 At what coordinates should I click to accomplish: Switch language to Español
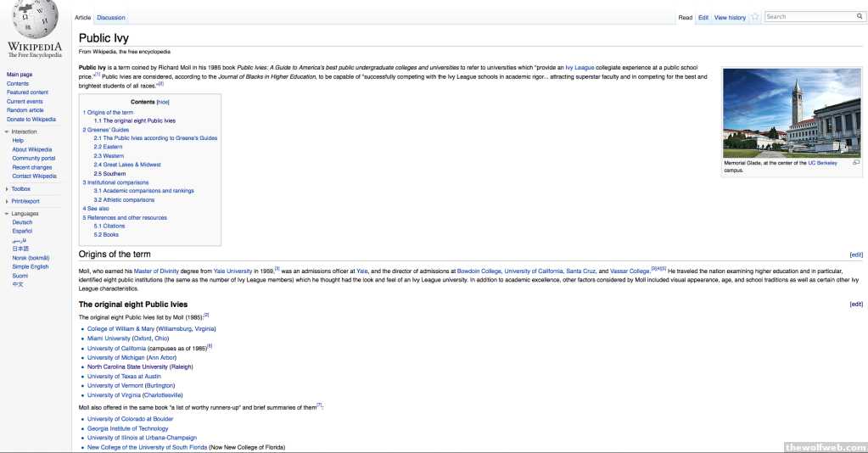point(23,231)
